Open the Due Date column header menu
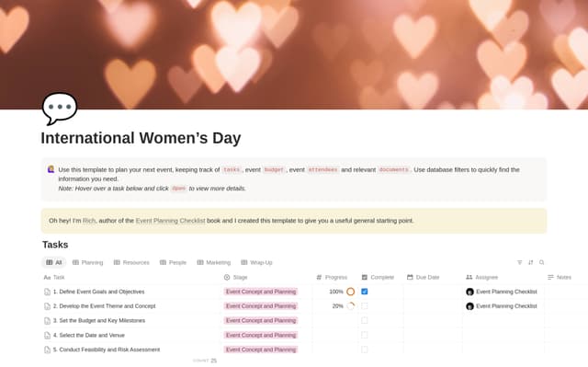The image size is (588, 367). 433,277
